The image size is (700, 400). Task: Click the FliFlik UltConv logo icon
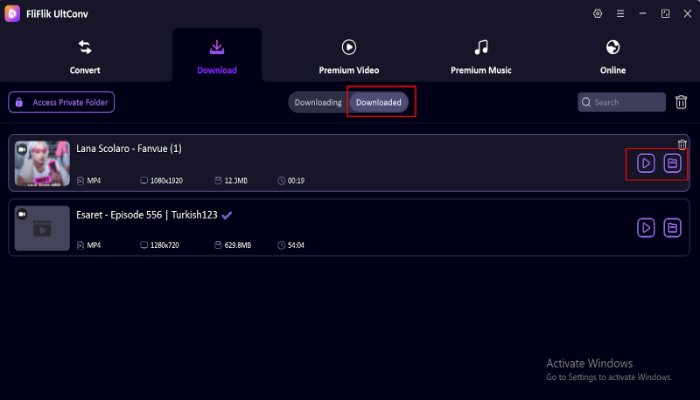(12, 13)
